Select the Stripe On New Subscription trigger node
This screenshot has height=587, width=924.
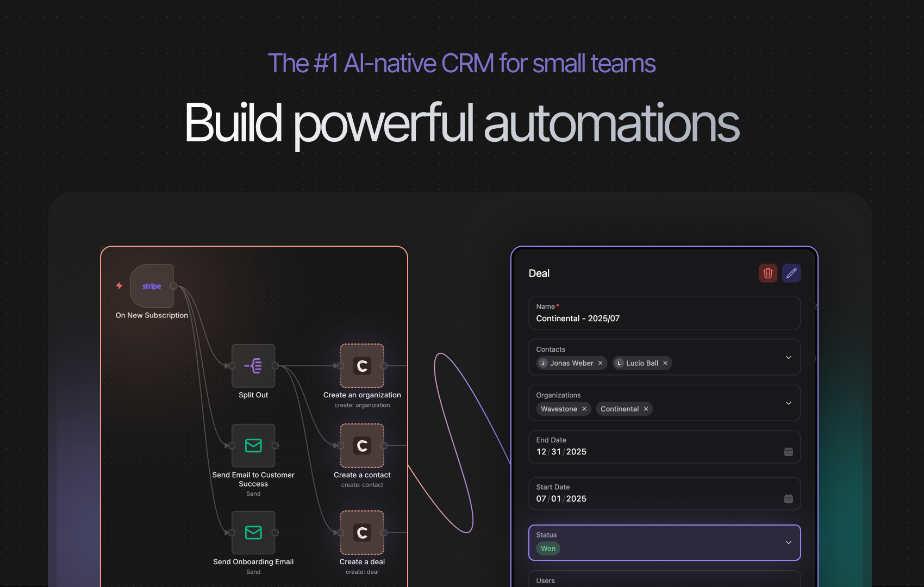point(151,286)
